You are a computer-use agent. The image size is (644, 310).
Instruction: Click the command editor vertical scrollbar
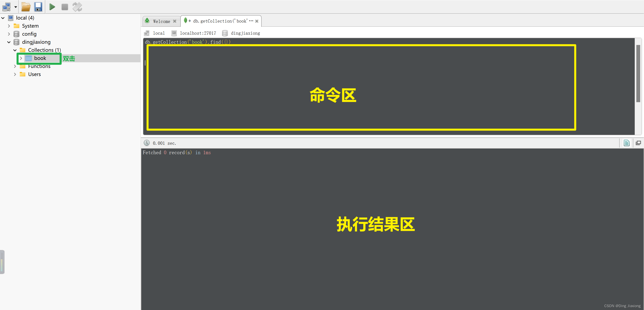pyautogui.click(x=638, y=73)
